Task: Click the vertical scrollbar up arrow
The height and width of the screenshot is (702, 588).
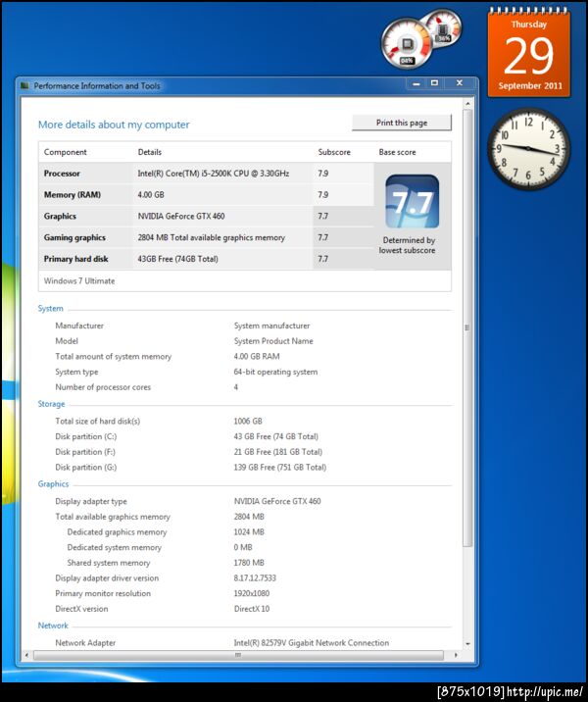Action: [467, 104]
